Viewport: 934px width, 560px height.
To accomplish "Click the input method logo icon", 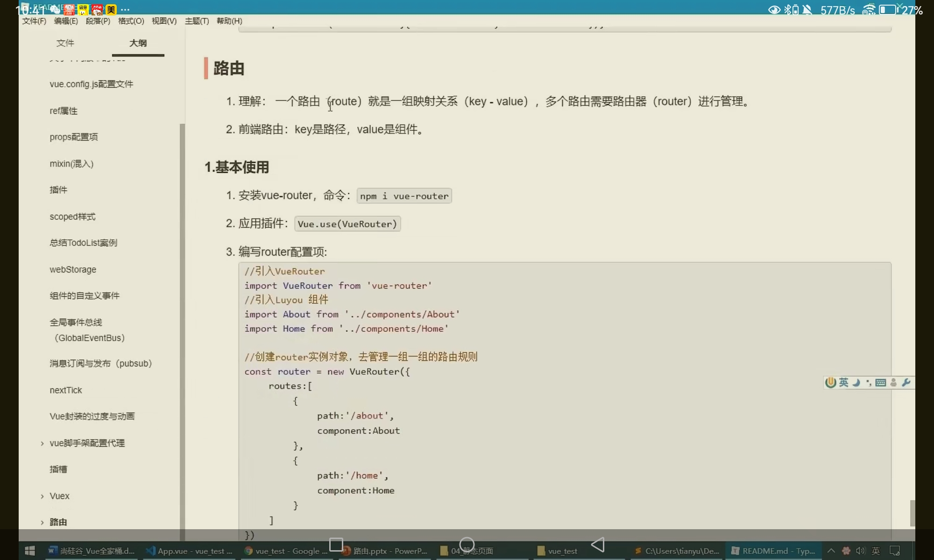I will [830, 383].
